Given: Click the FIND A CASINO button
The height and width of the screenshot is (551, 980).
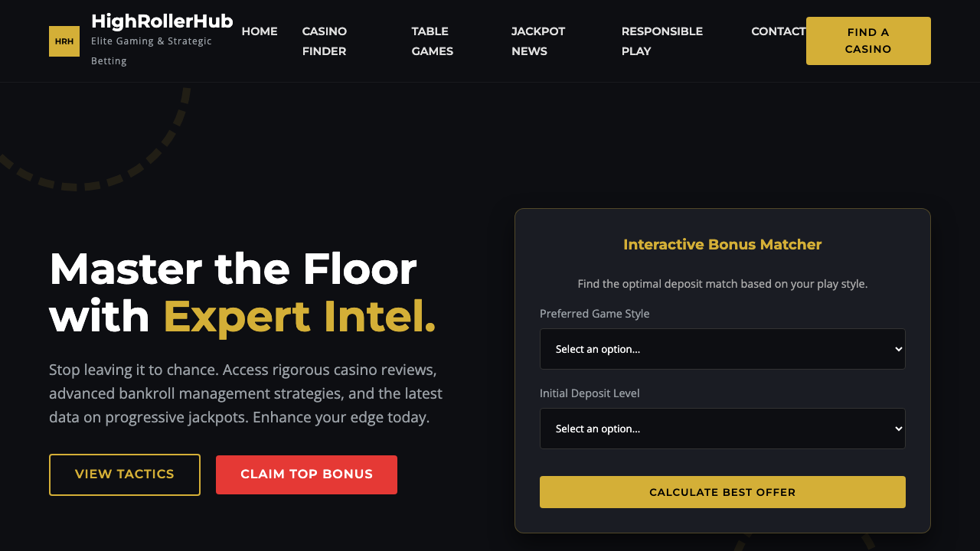Looking at the screenshot, I should pos(867,41).
